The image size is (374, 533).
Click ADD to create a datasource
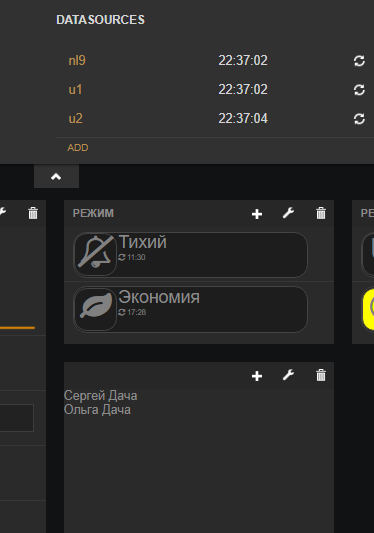(78, 148)
